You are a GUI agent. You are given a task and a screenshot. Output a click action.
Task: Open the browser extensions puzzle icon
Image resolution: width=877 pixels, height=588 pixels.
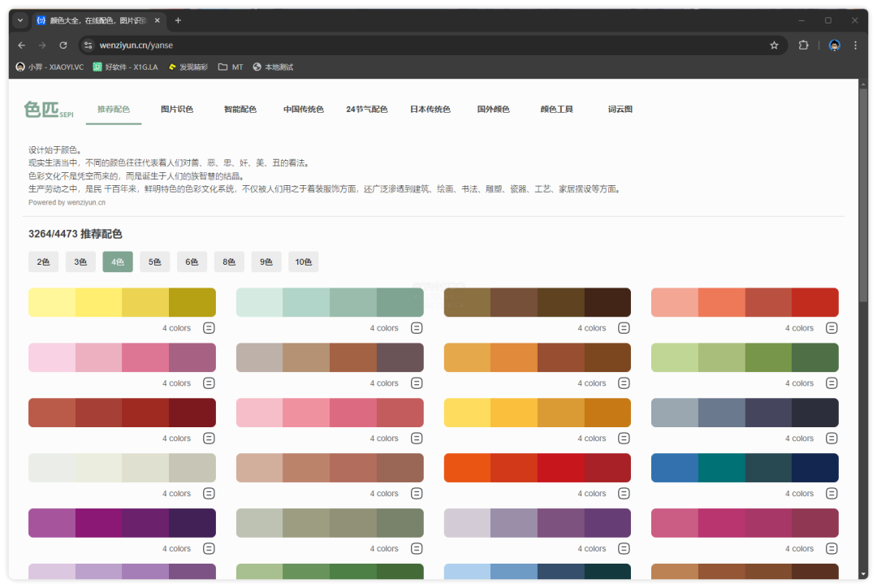pyautogui.click(x=803, y=45)
